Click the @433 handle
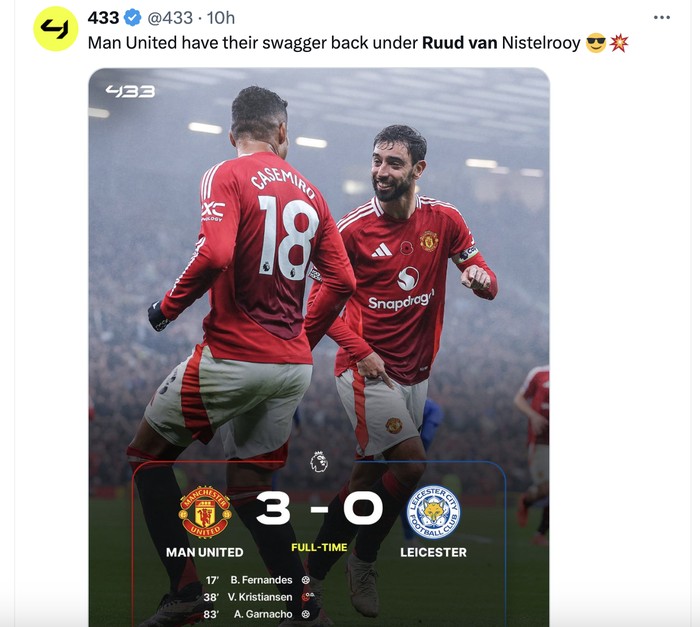 pos(170,18)
